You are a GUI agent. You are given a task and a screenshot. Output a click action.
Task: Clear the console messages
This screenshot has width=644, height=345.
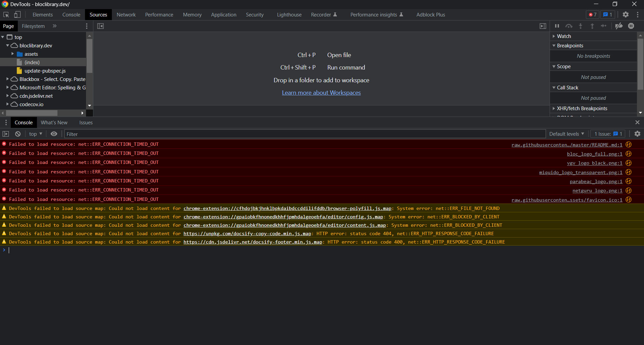[17, 134]
